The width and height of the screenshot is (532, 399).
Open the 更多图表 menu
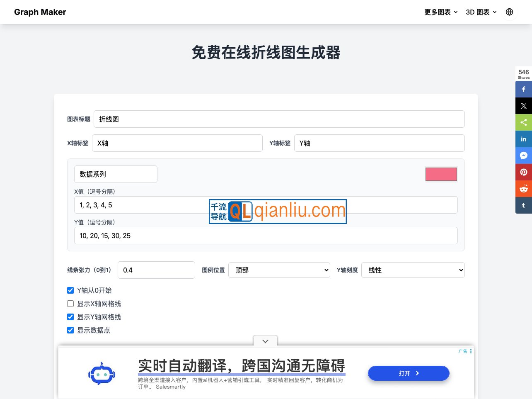[441, 12]
